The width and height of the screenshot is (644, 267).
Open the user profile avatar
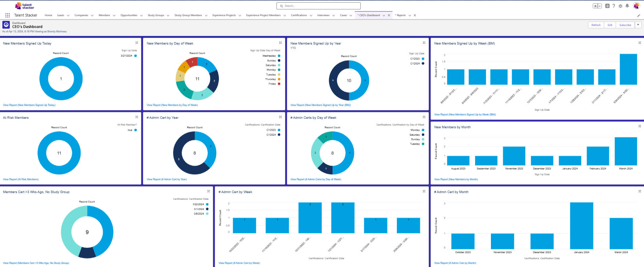[x=636, y=6]
